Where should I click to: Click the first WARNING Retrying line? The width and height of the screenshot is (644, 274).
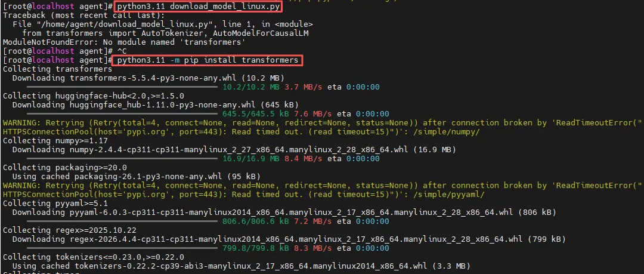click(323, 122)
